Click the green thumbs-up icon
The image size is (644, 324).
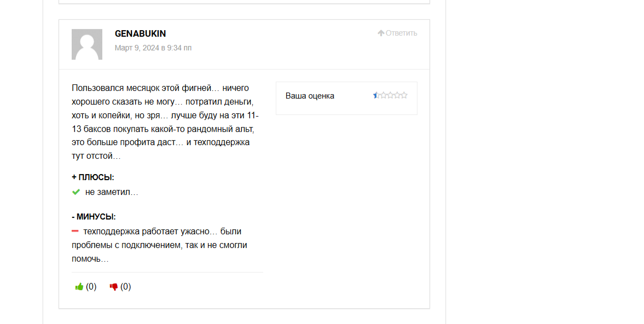pyautogui.click(x=79, y=287)
